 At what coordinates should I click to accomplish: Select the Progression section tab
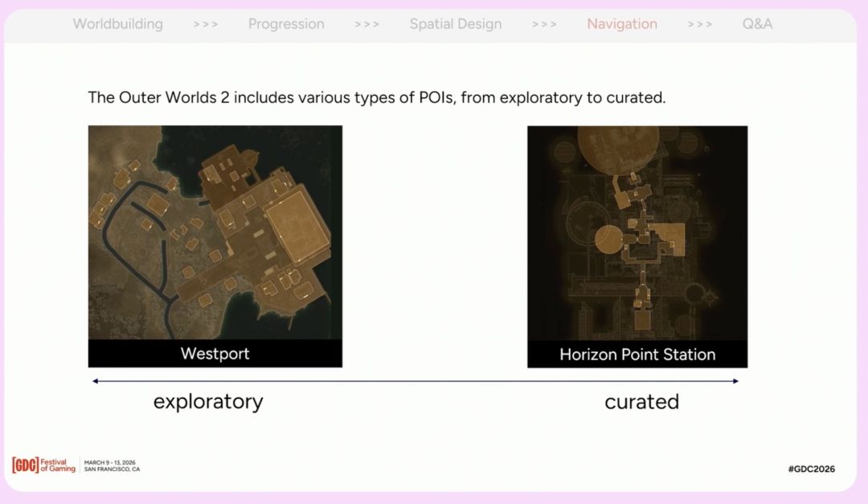pyautogui.click(x=286, y=24)
